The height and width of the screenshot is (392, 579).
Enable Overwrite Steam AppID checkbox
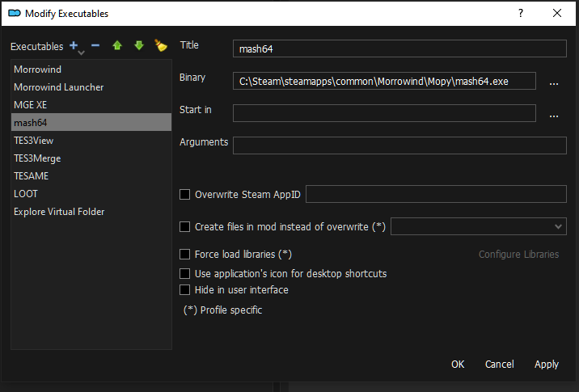pos(185,195)
